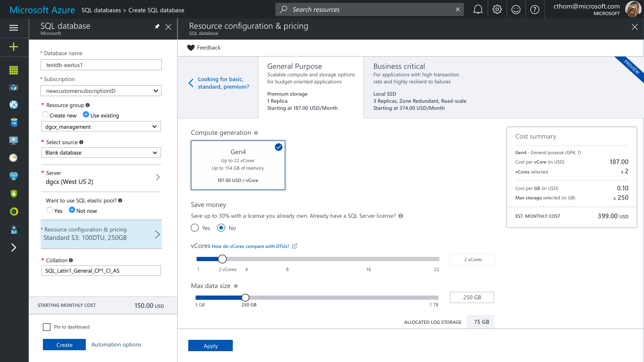Open Automation options link
644x362 pixels.
(116, 344)
